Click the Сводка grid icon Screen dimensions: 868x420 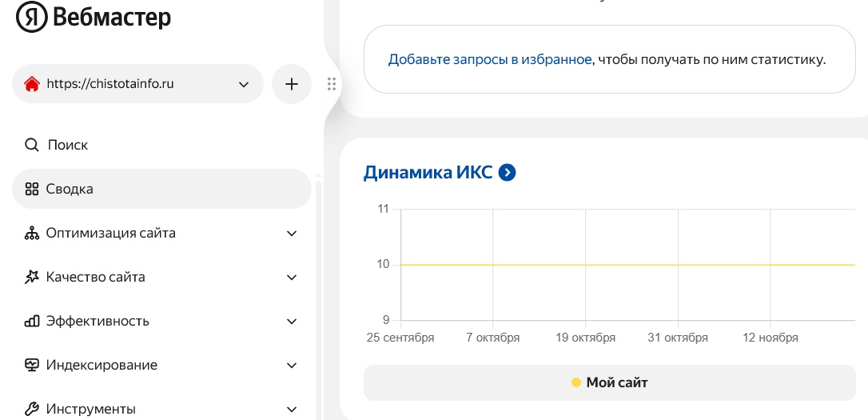pos(32,190)
